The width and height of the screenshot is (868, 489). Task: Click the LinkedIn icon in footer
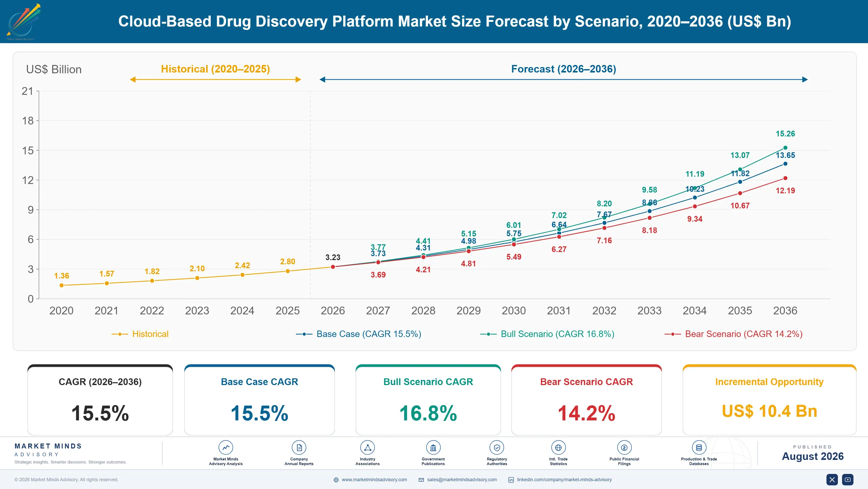click(511, 480)
